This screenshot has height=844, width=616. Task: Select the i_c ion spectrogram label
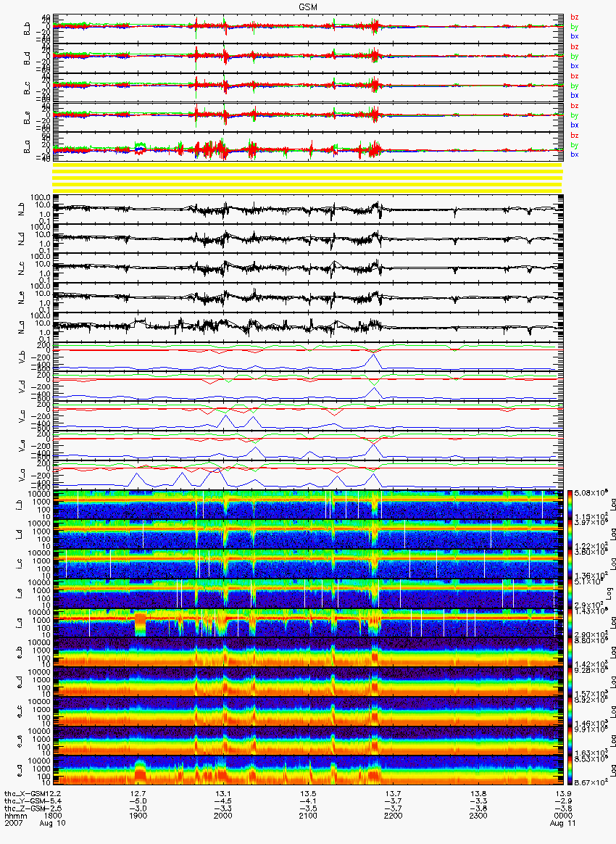click(x=20, y=564)
